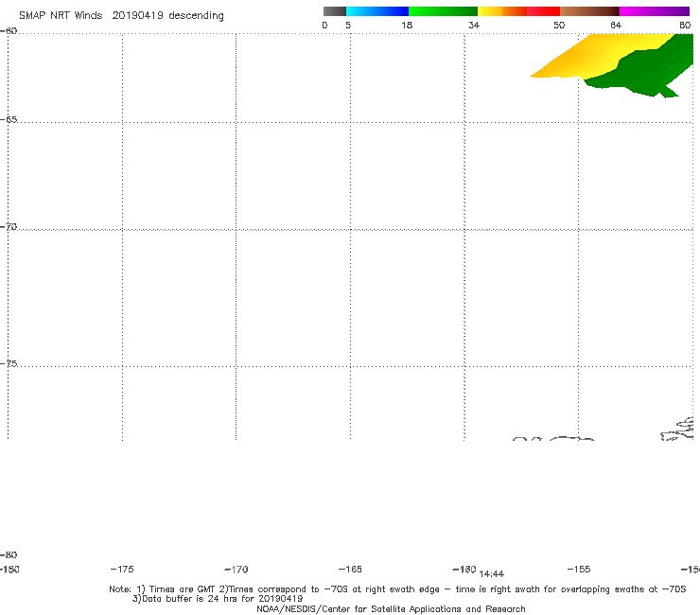
Task: Click the -165 longitude axis label
Action: 350,570
